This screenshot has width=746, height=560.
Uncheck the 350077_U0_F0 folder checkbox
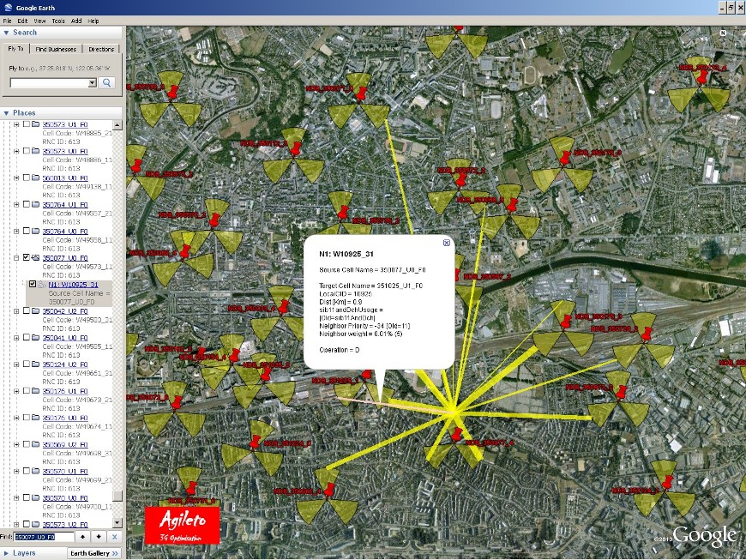pos(26,257)
